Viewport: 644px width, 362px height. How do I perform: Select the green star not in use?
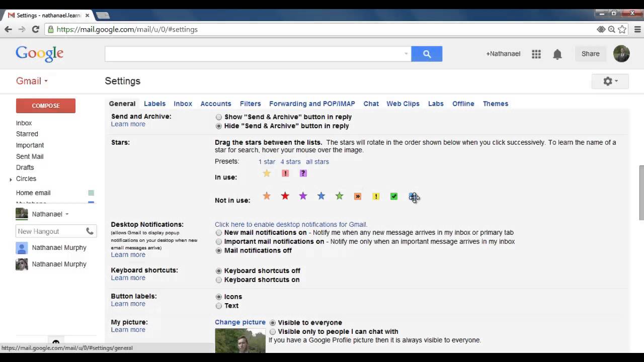339,196
